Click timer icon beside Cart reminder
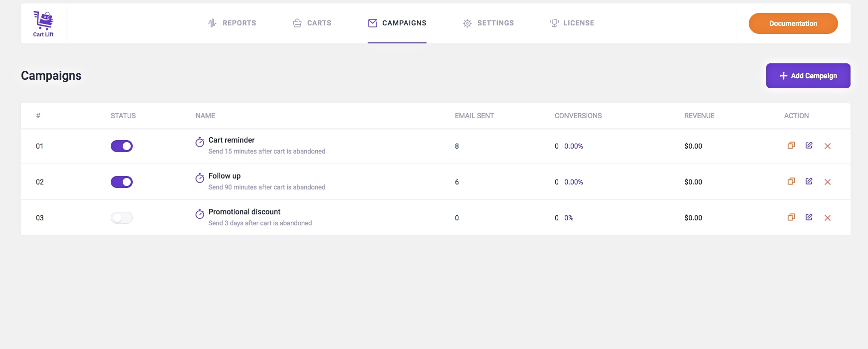This screenshot has height=349, width=868. point(200,142)
